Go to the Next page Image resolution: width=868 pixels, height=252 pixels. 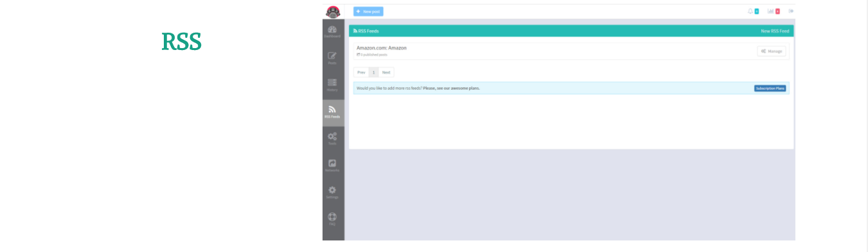[x=386, y=72]
